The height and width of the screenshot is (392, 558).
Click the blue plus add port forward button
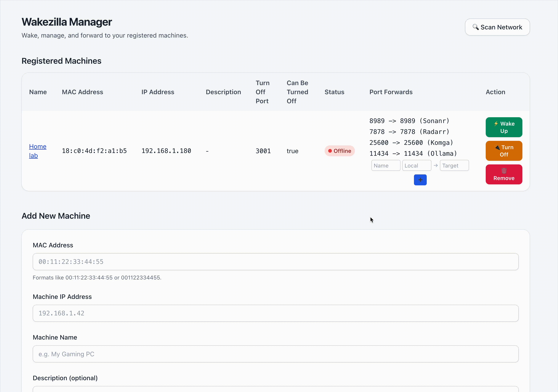click(x=420, y=180)
